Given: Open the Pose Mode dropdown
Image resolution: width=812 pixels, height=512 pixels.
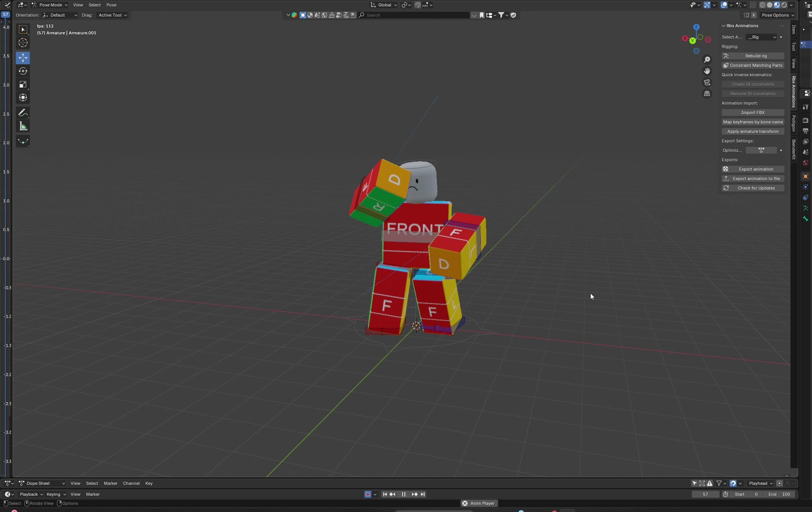Looking at the screenshot, I should click(50, 5).
